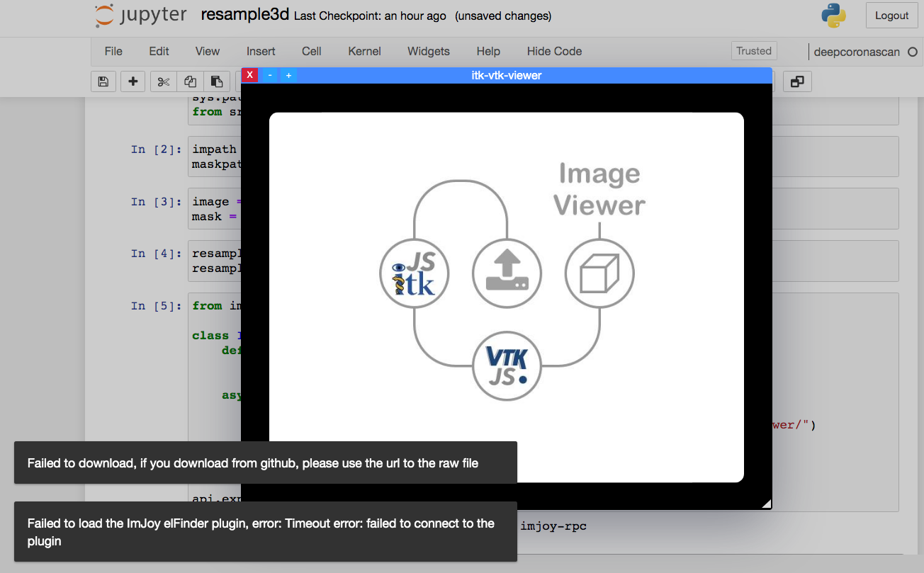Copy selected cells icon

pyautogui.click(x=190, y=81)
